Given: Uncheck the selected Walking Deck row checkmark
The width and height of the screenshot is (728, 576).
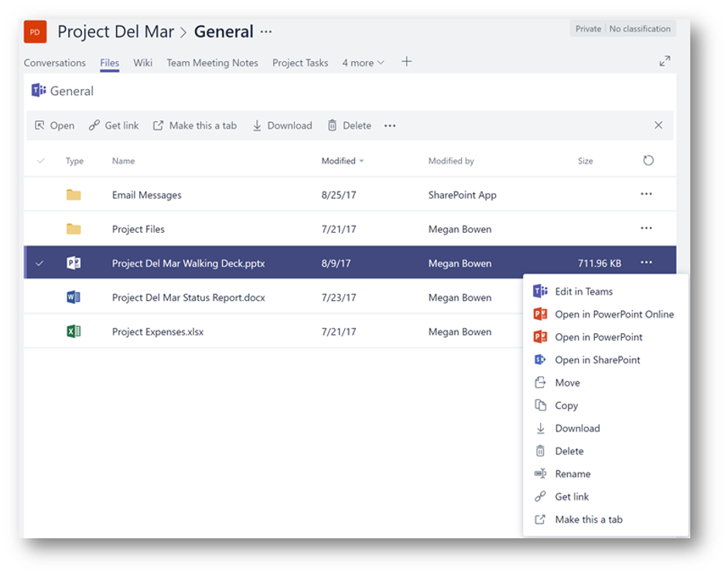Looking at the screenshot, I should [40, 264].
